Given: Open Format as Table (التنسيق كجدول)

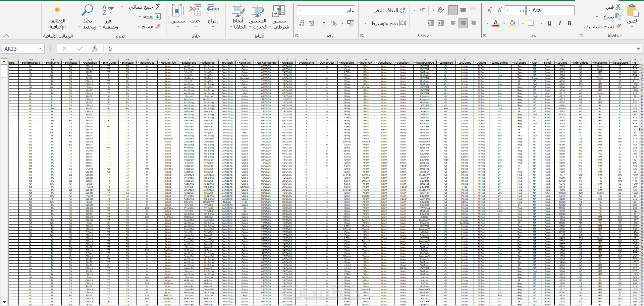Looking at the screenshot, I should (258, 16).
